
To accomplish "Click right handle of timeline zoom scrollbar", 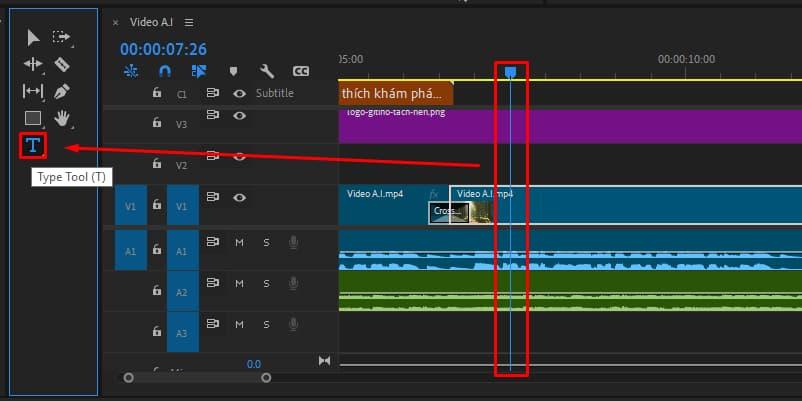I will [x=266, y=378].
